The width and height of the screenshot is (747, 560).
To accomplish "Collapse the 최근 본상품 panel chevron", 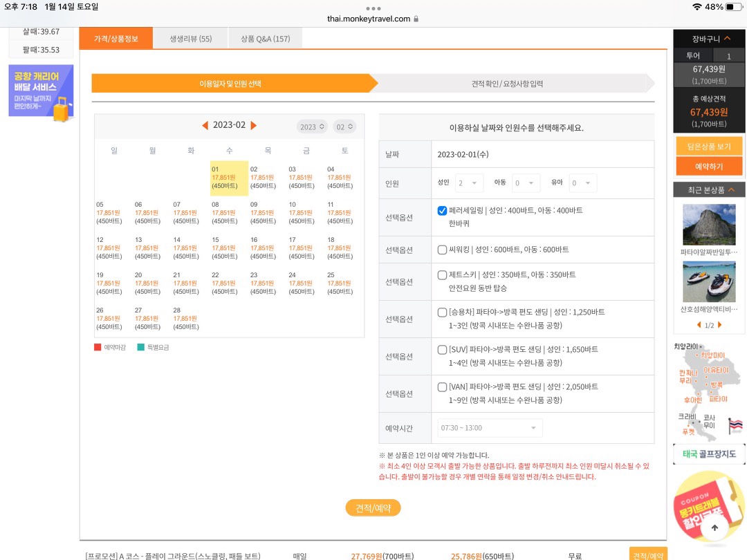I will 731,190.
